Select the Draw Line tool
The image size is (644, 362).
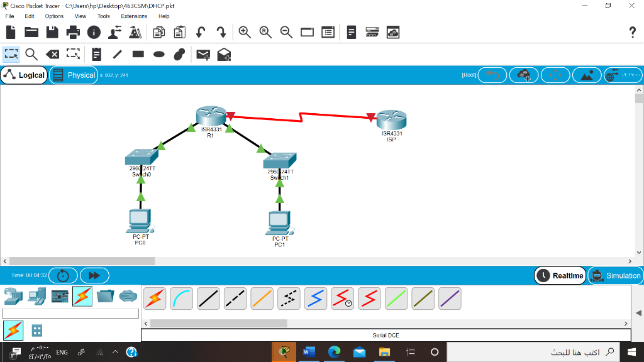(x=118, y=54)
